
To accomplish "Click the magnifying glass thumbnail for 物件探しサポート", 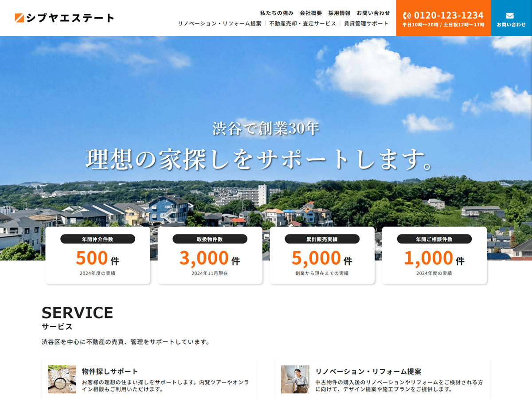I will (62, 379).
